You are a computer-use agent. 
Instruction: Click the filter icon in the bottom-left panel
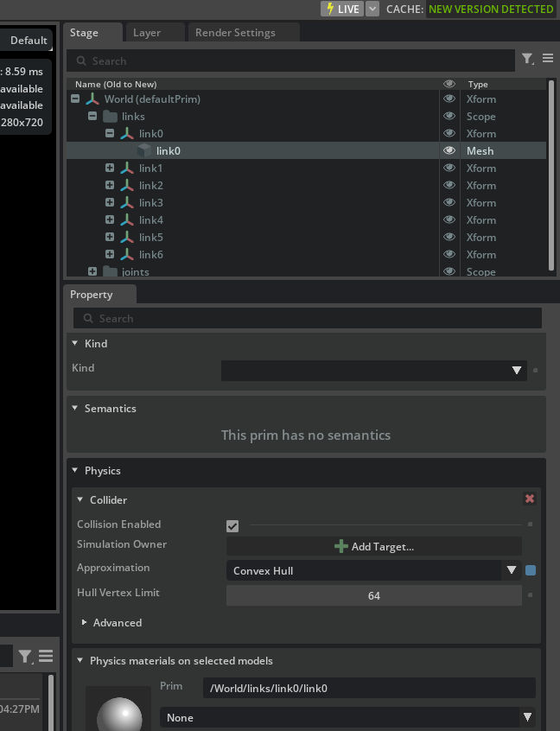point(25,657)
